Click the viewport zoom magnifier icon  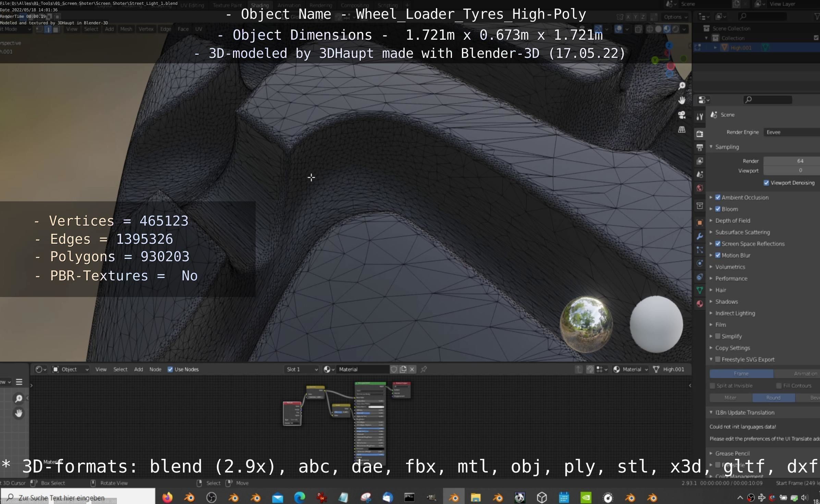682,86
